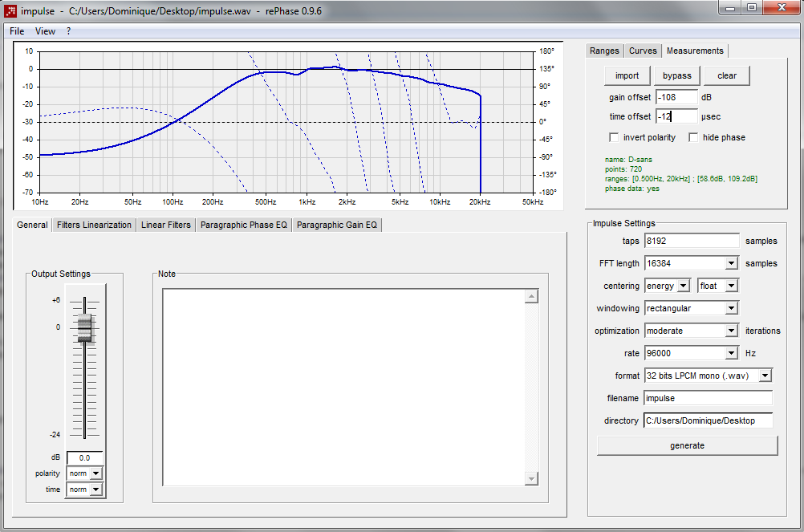Click the taps input field
This screenshot has width=804, height=532.
point(692,241)
